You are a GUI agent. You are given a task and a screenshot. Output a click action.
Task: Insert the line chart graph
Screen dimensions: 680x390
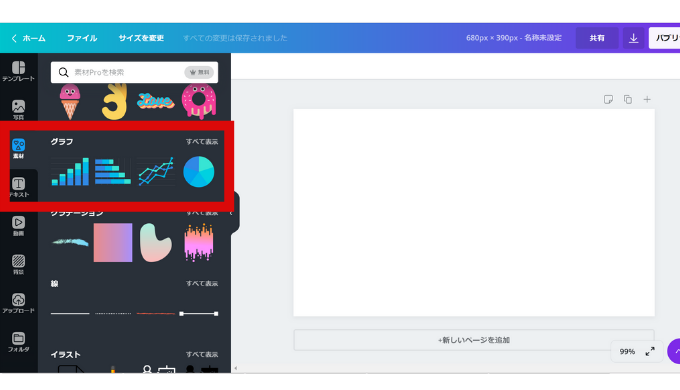(x=156, y=172)
